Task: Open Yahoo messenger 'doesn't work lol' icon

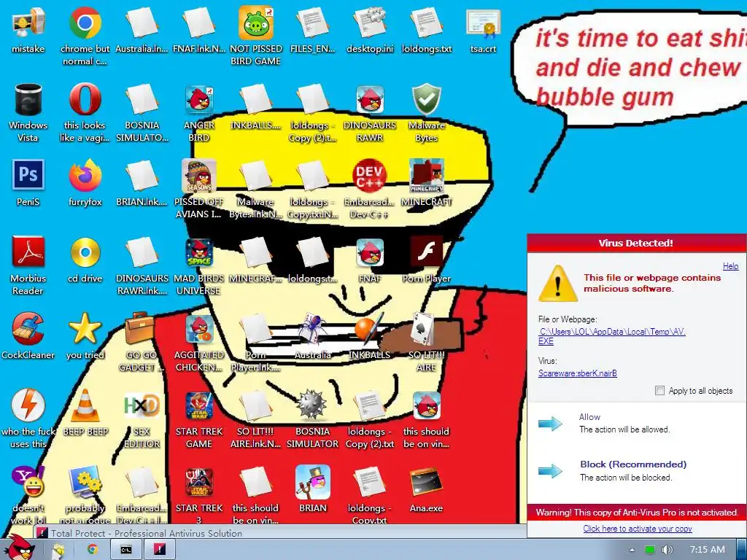Action: click(x=28, y=482)
